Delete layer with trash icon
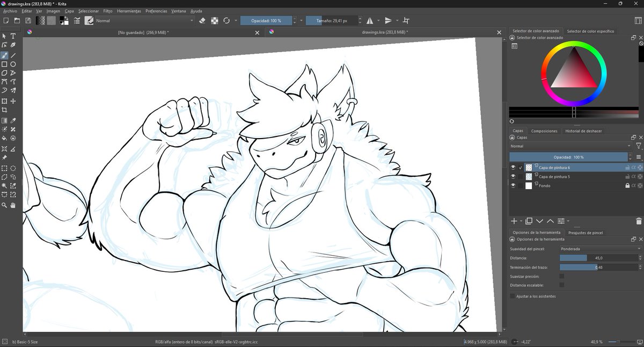644x347 pixels. 639,221
